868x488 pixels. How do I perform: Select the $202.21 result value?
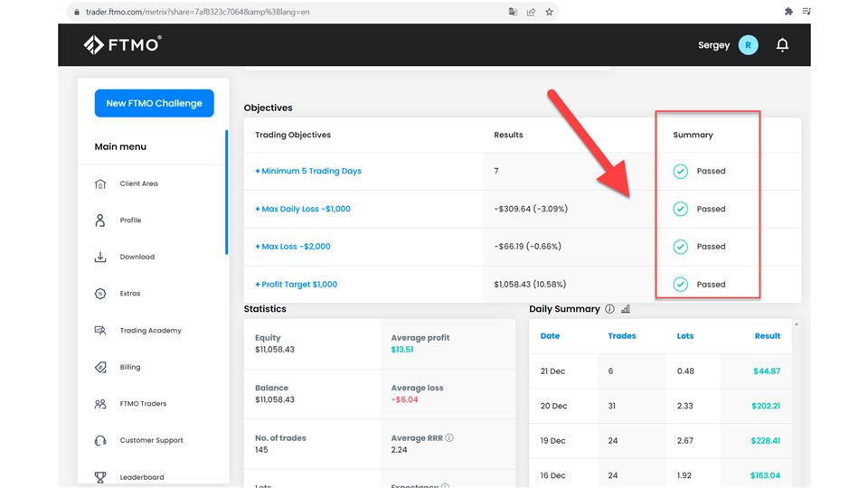point(766,406)
